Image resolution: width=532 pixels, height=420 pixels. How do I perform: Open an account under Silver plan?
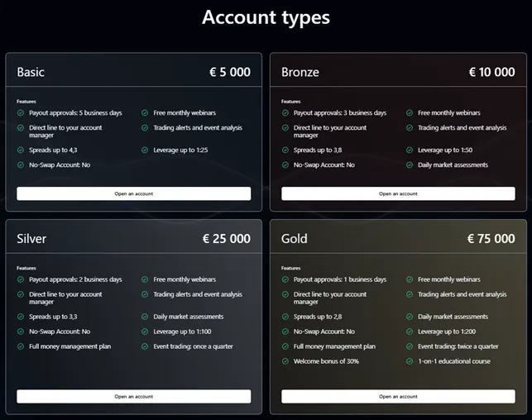tap(133, 396)
